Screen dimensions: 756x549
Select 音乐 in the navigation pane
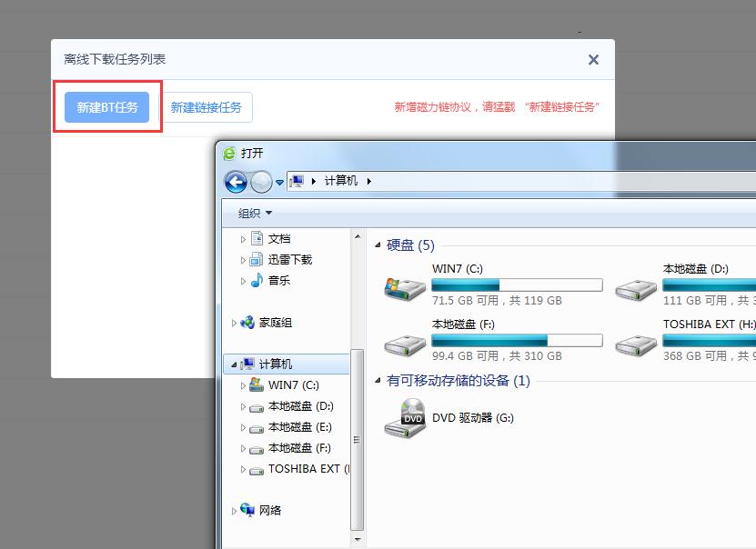[279, 281]
